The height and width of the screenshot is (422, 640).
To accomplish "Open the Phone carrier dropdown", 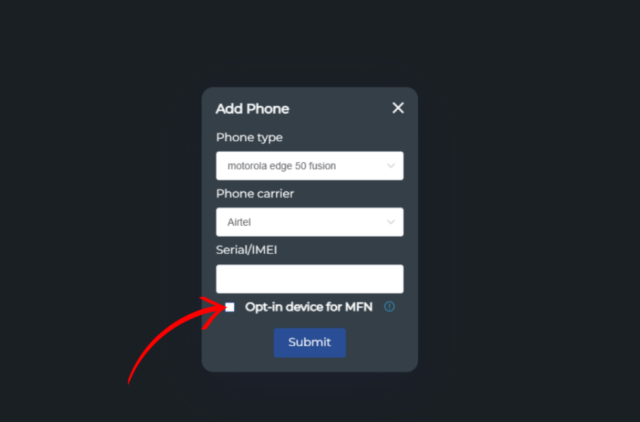I will point(310,222).
